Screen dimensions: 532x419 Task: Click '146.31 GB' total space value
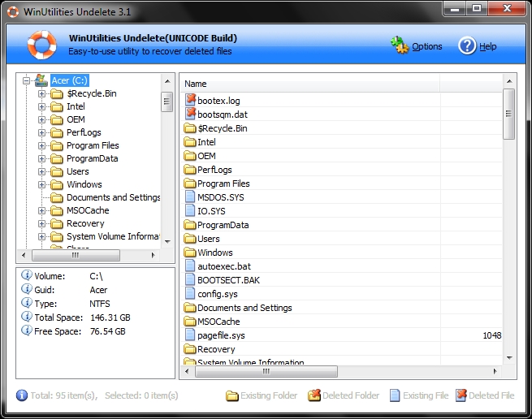click(x=110, y=317)
